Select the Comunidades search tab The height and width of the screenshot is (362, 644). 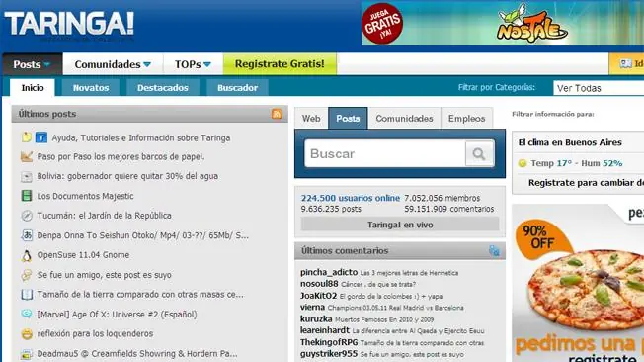click(404, 119)
